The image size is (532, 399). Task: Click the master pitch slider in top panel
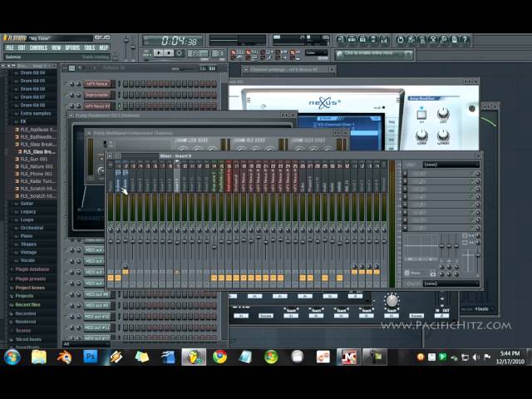tap(133, 48)
